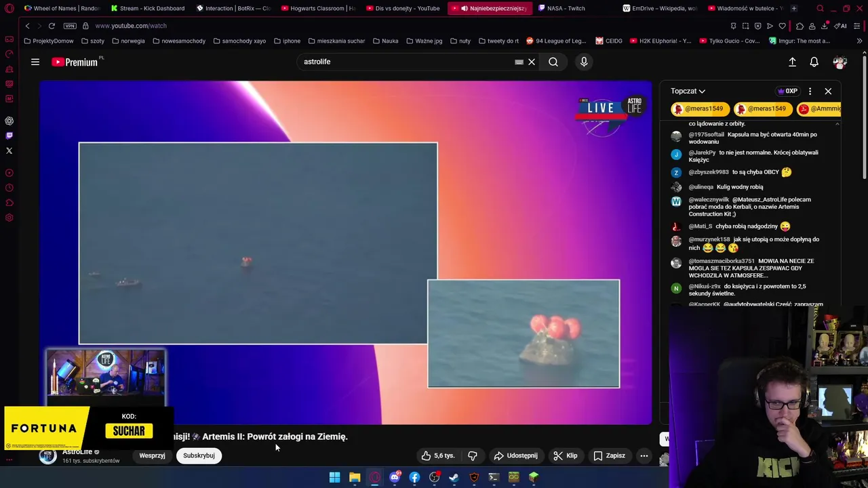Switch to EmDrive Wikipedia tab
This screenshot has width=868, height=488.
pos(661,8)
